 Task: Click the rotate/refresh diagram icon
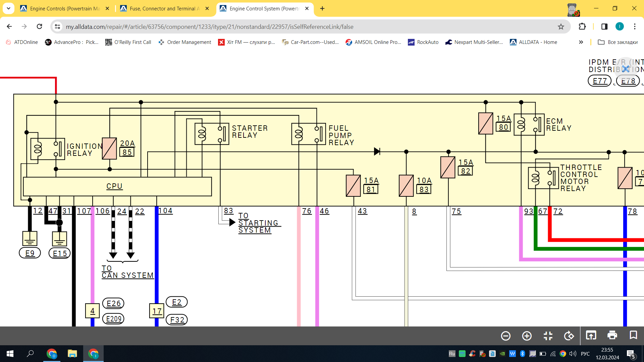coord(570,335)
